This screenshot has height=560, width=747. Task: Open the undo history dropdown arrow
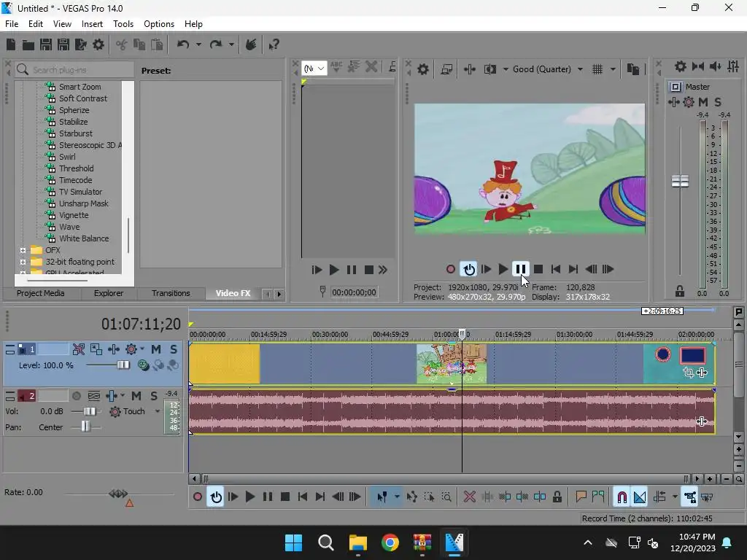click(198, 44)
